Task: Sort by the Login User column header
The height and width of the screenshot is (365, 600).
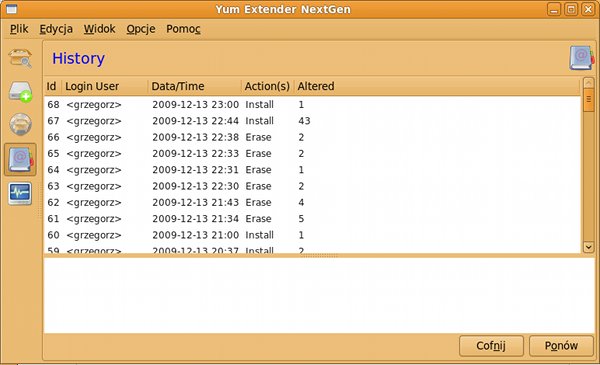Action: point(105,86)
